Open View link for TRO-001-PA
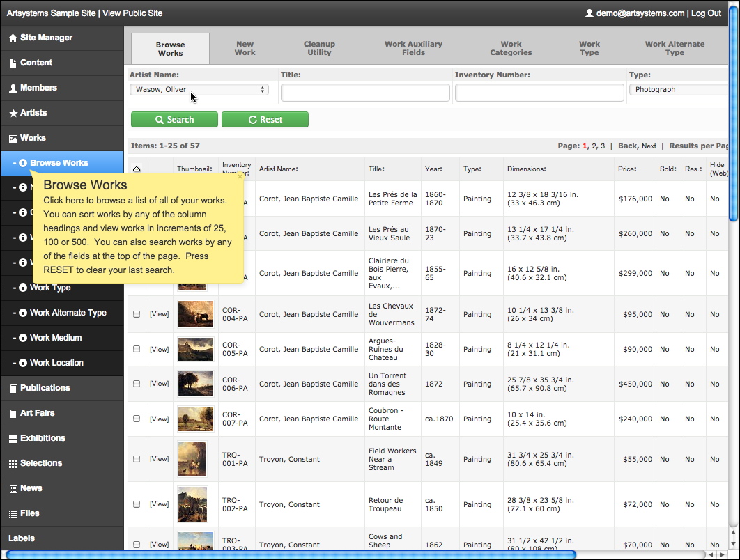 (x=159, y=459)
